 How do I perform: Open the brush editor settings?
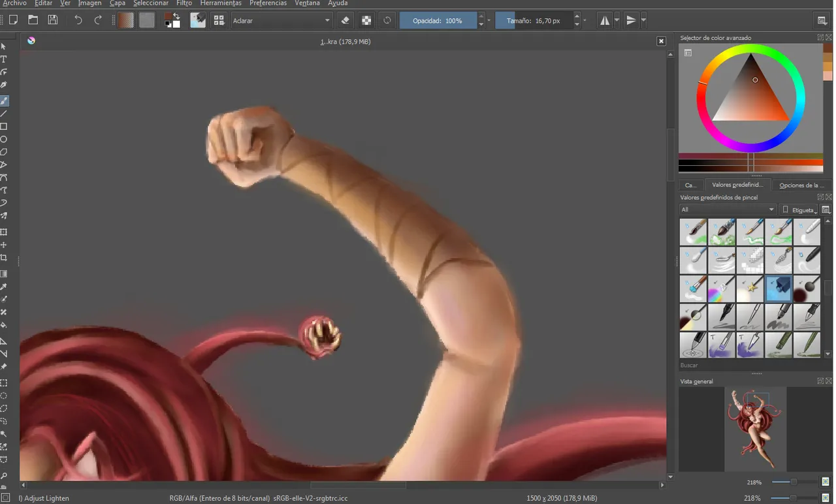[198, 20]
